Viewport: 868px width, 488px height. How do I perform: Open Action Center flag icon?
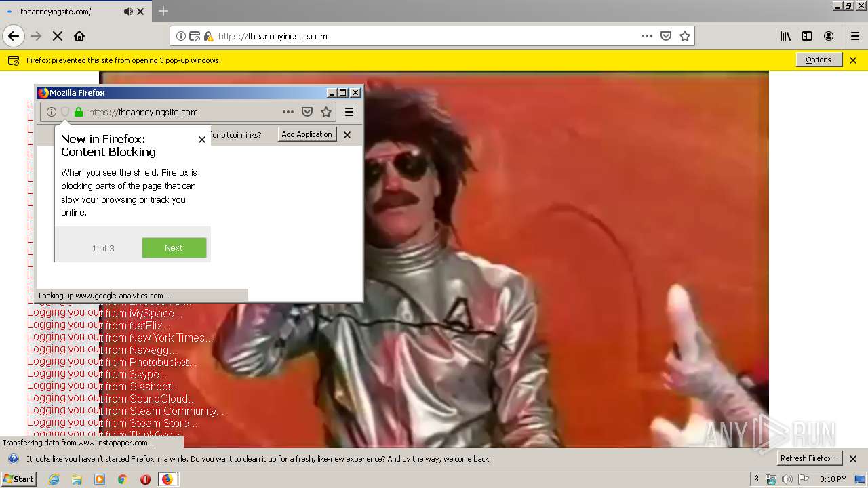coord(803,479)
